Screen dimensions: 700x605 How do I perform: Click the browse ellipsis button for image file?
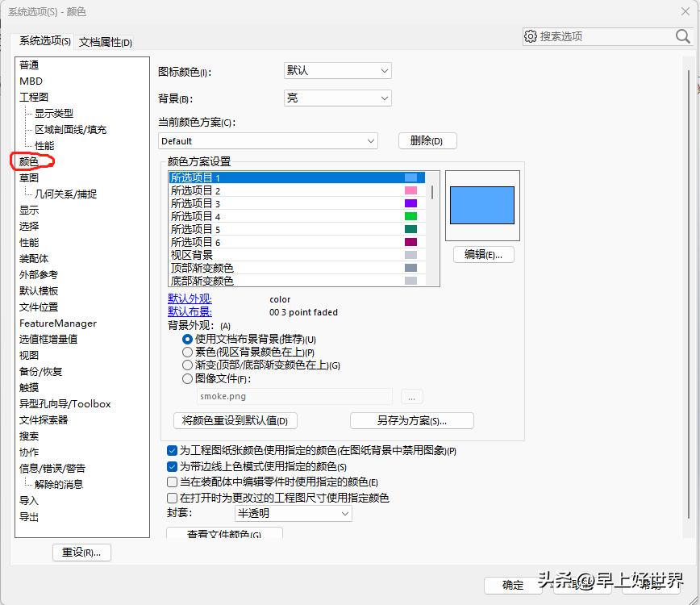coord(411,396)
